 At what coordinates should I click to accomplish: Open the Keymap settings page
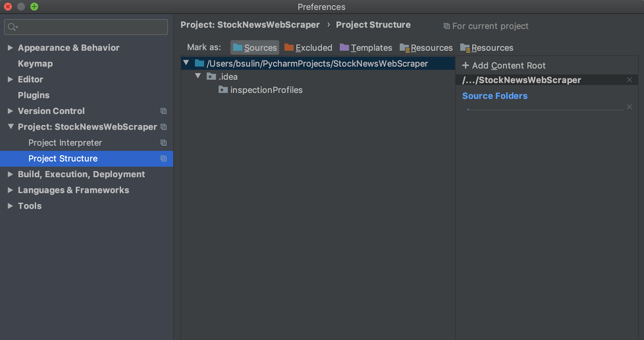point(35,64)
